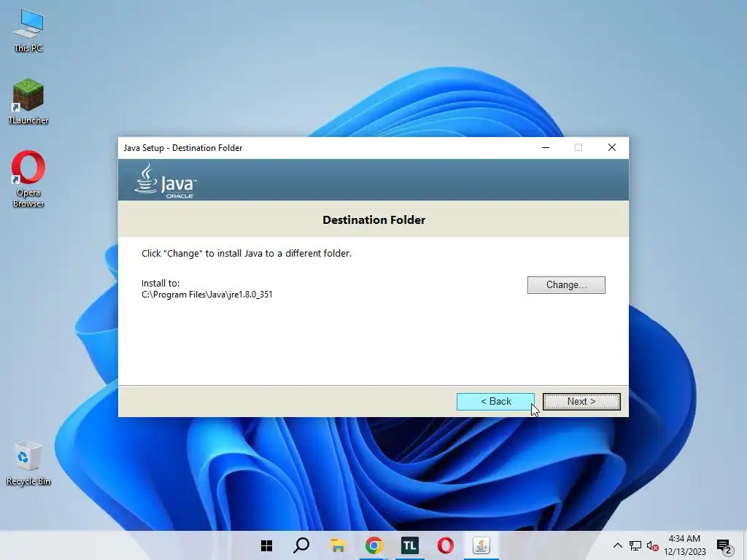Click the "Install to:" label
The image size is (747, 560).
click(x=160, y=283)
